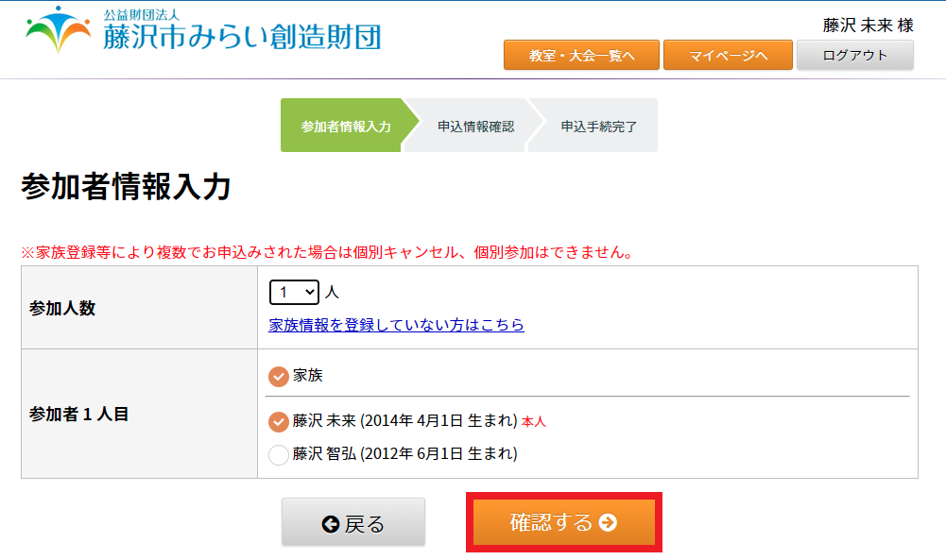Select the 申込手続完了 step tab

coord(598,126)
